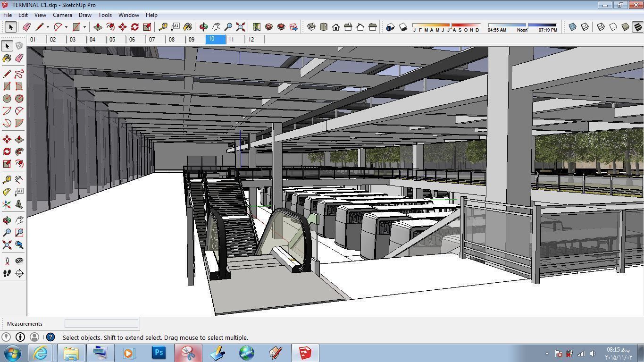
Task: Open the 3D Warehouse get models icon
Action: pos(269,27)
